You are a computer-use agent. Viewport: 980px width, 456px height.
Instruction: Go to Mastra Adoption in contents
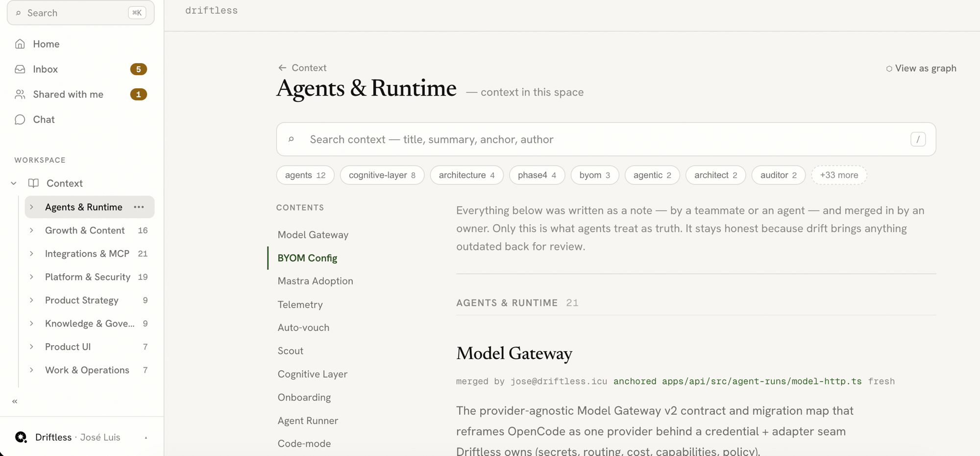click(315, 281)
